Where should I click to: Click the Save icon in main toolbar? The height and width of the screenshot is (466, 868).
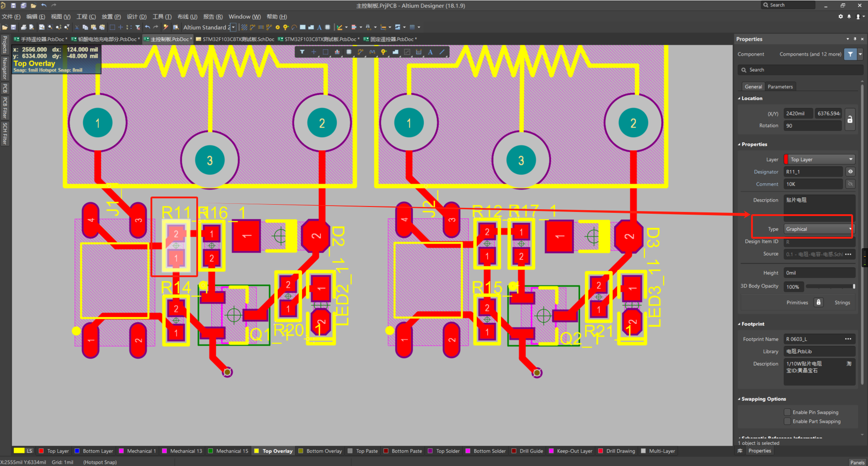tap(14, 27)
